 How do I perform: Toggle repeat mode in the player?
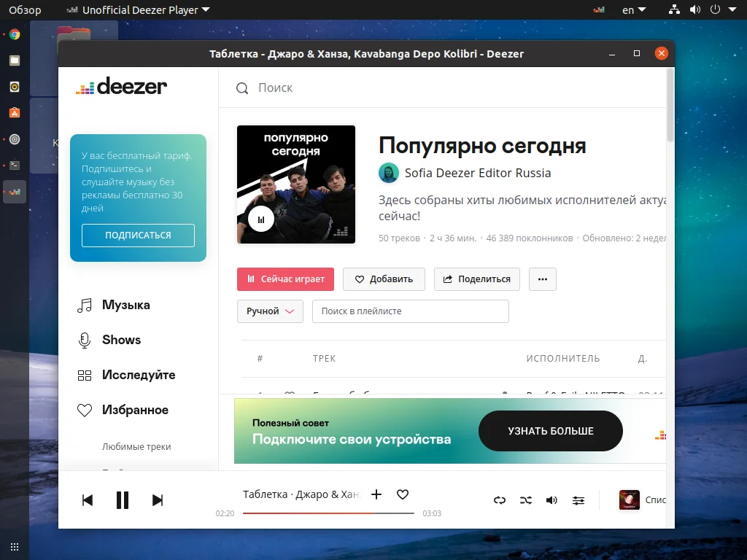499,500
